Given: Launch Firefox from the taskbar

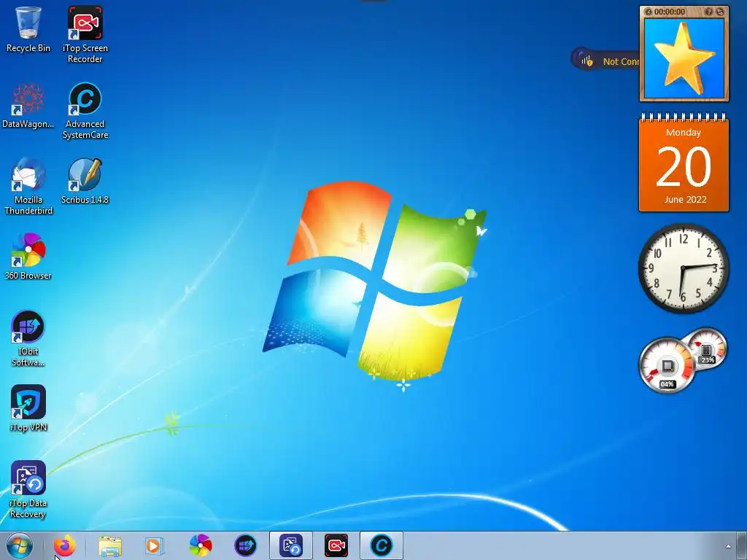Looking at the screenshot, I should point(64,545).
